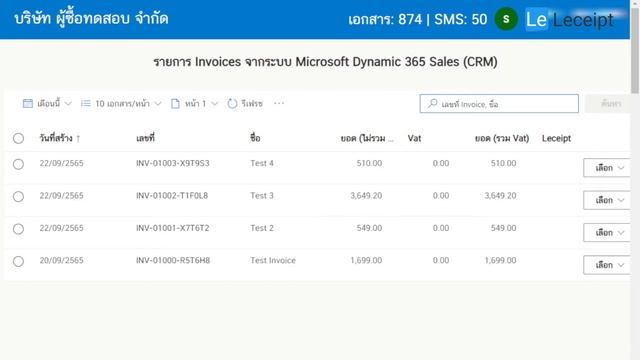Open the 10 documents per page dropdown
The height and width of the screenshot is (360, 640).
[121, 104]
